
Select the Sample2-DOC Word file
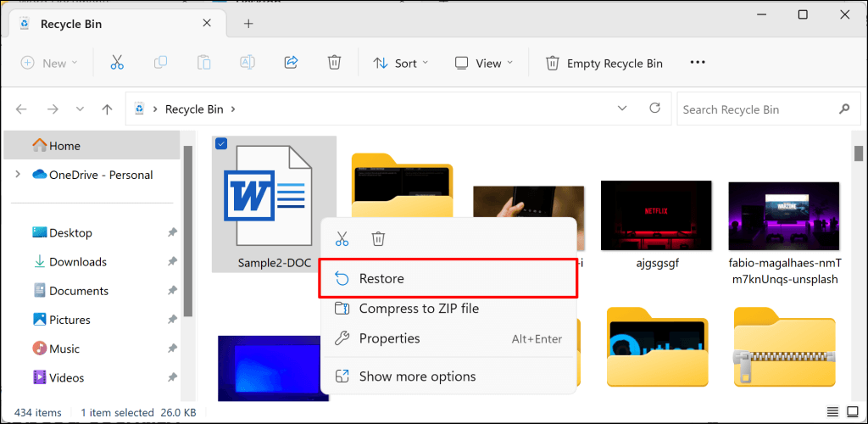(x=275, y=205)
